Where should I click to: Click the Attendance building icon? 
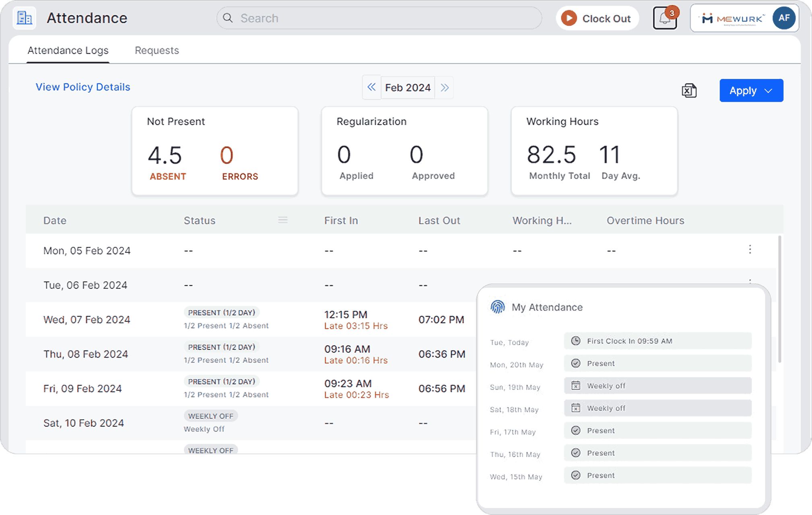click(24, 18)
